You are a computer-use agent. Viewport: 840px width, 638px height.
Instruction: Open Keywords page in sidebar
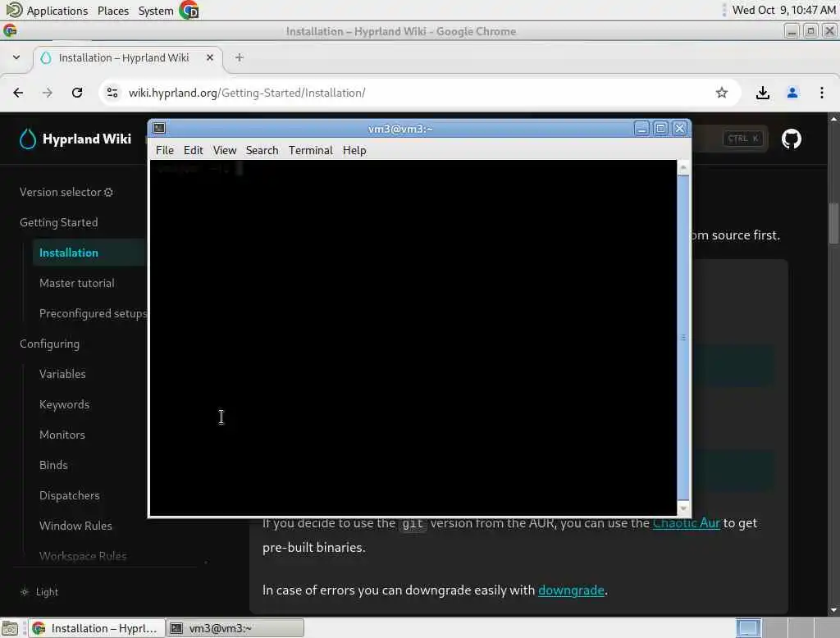[x=64, y=404]
